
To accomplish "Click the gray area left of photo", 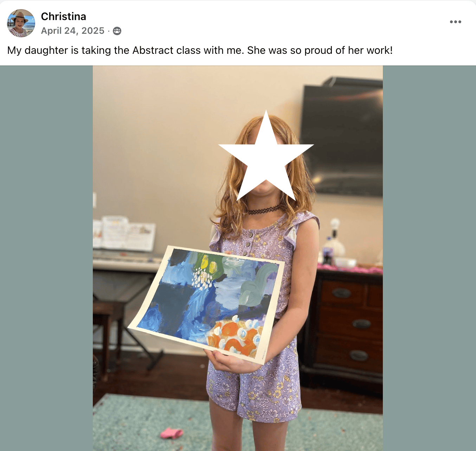I will pos(46,258).
